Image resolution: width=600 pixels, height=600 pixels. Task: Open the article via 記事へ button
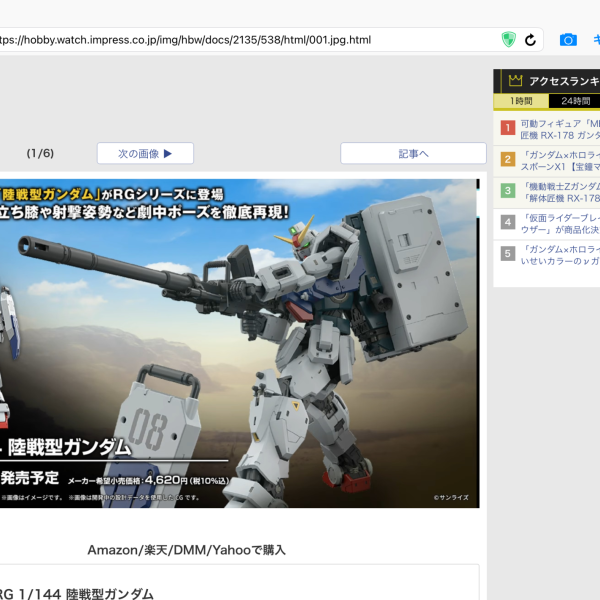click(413, 153)
